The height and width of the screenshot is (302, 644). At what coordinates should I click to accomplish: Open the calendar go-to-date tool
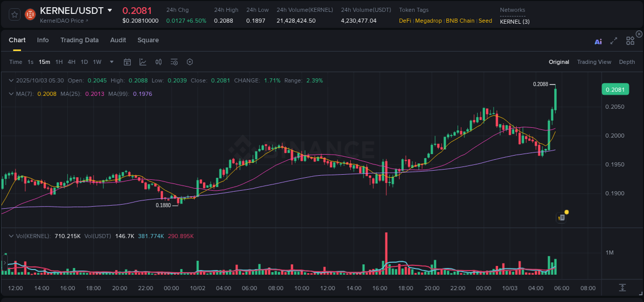tap(127, 62)
